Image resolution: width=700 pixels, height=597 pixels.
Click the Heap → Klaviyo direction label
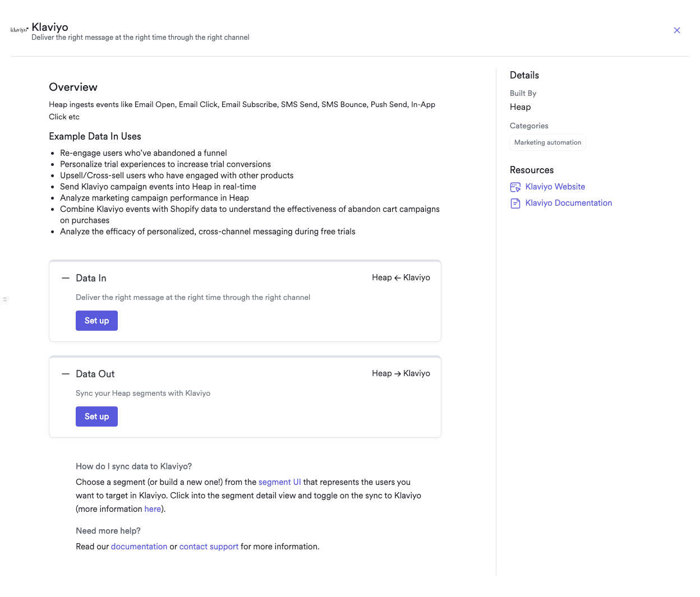(x=400, y=373)
